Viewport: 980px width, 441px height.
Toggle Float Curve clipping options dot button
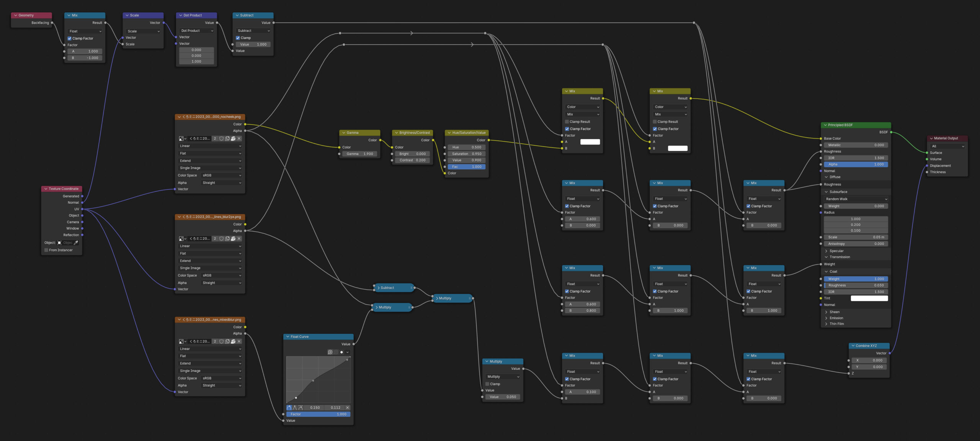click(341, 352)
